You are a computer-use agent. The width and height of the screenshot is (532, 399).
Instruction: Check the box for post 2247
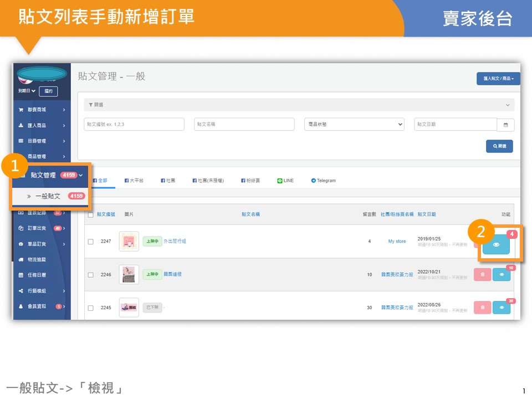(91, 242)
